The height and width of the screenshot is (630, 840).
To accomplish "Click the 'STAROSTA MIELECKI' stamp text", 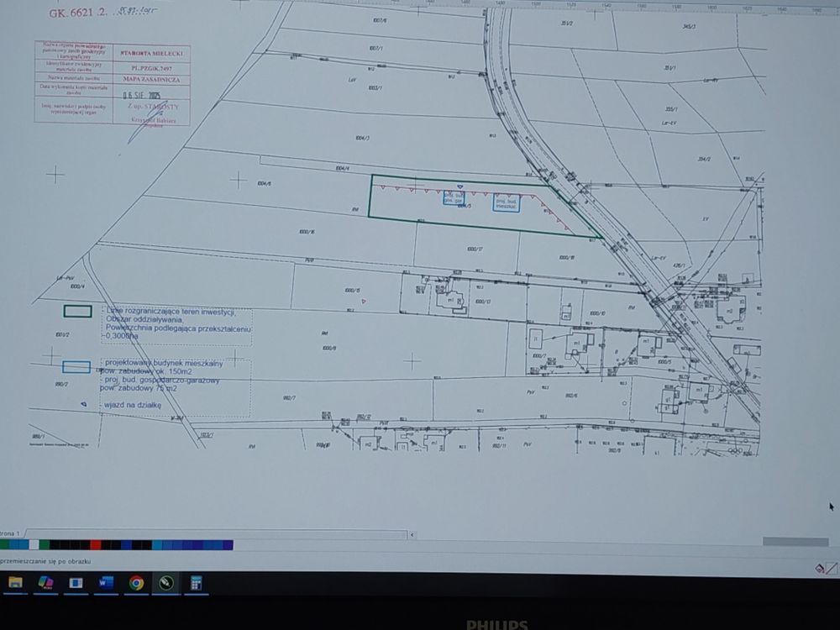I will 151,54.
